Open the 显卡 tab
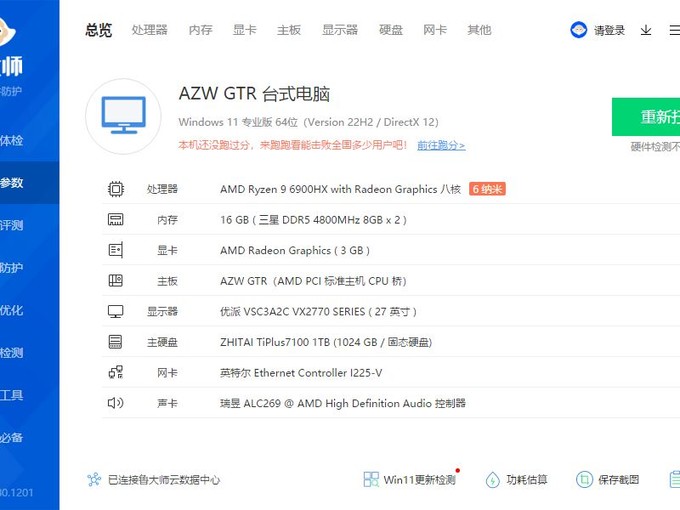Screen dimensions: 680x510 pyautogui.click(x=245, y=30)
